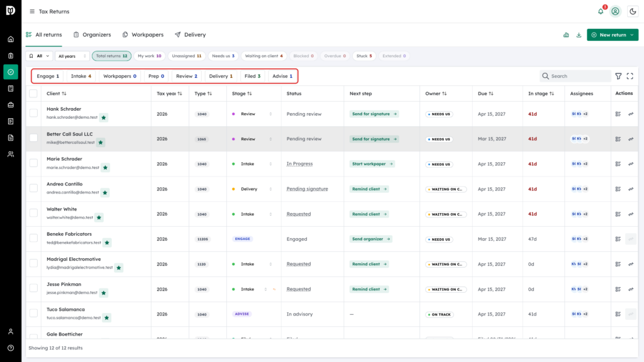Viewport: 644px width, 362px height.
Task: Click the app logo in the sidebar
Action: pos(11,11)
